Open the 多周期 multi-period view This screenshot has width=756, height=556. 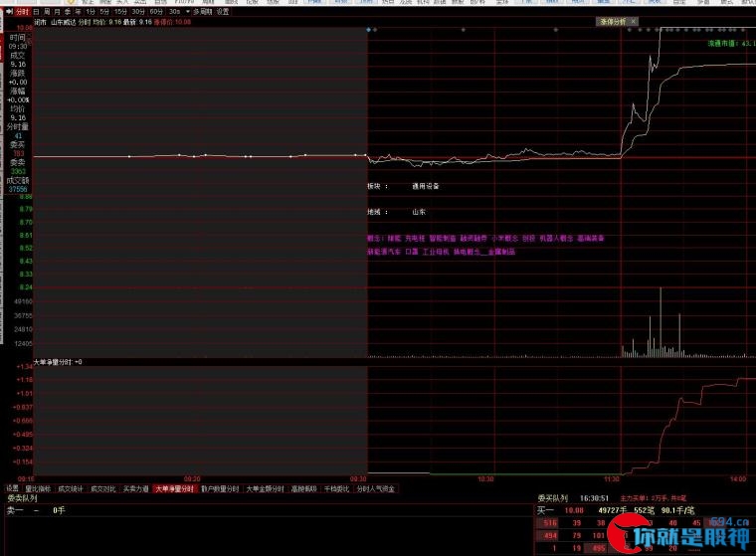tap(203, 12)
